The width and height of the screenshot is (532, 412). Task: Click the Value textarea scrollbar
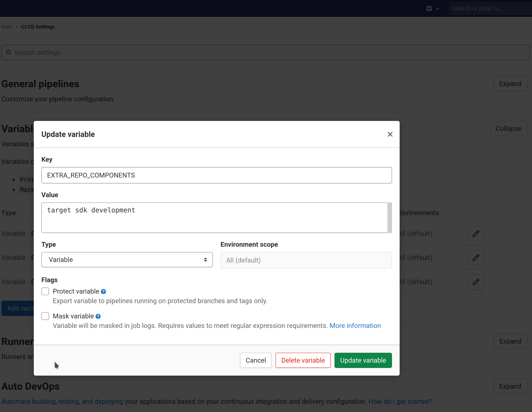389,218
